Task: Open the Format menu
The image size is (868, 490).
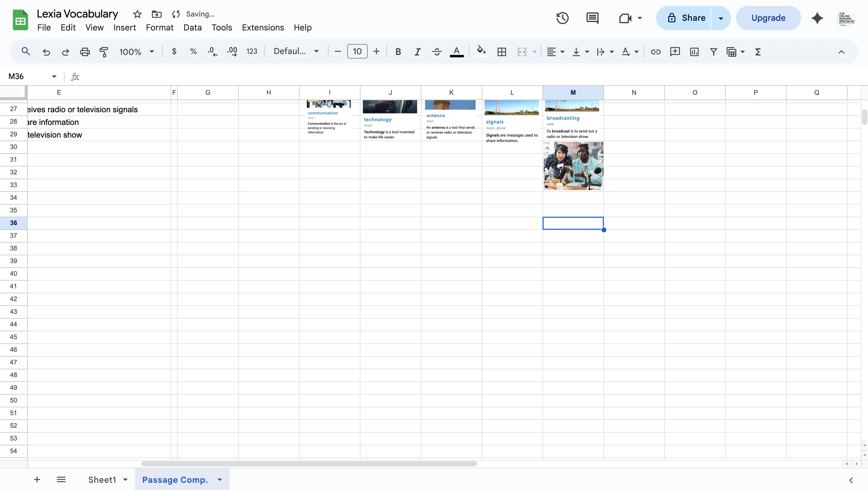Action: pos(159,27)
